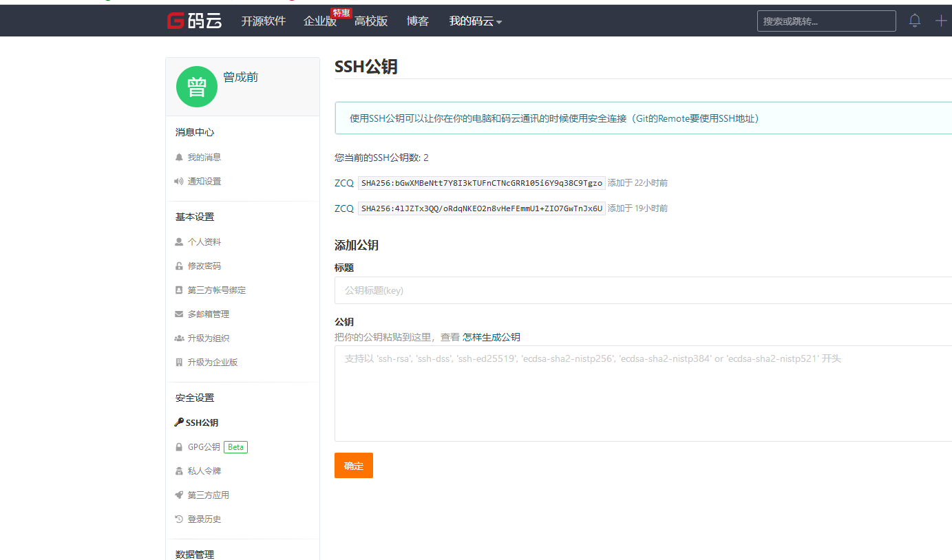
Task: Click the building icon beside 升级为企业版
Action: tap(179, 363)
